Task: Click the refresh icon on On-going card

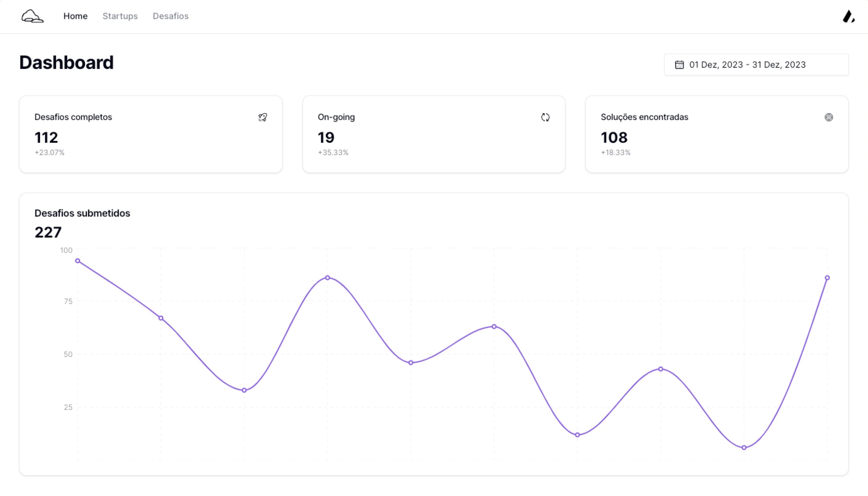Action: tap(545, 118)
